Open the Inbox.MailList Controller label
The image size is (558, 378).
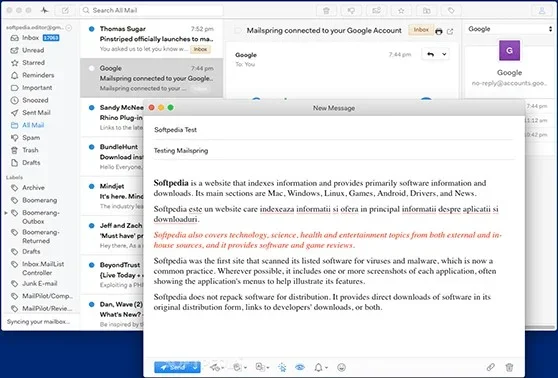coord(37,268)
